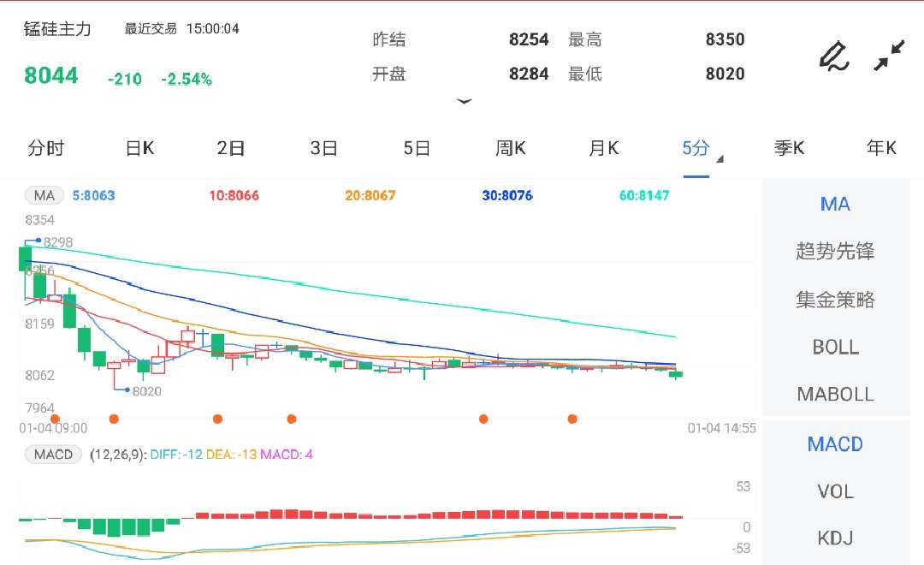The width and height of the screenshot is (924, 565).
Task: Select the 3日 chart tab
Action: [323, 148]
